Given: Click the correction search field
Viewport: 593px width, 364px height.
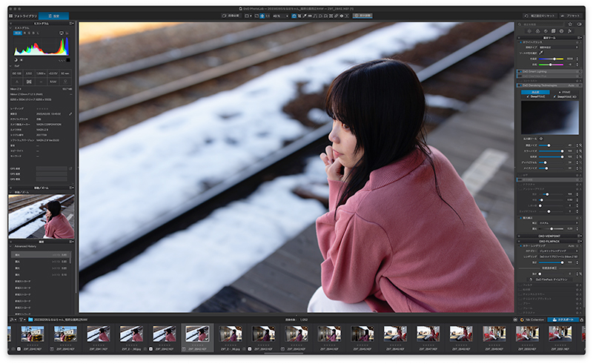Looking at the screenshot, I should [542, 24].
